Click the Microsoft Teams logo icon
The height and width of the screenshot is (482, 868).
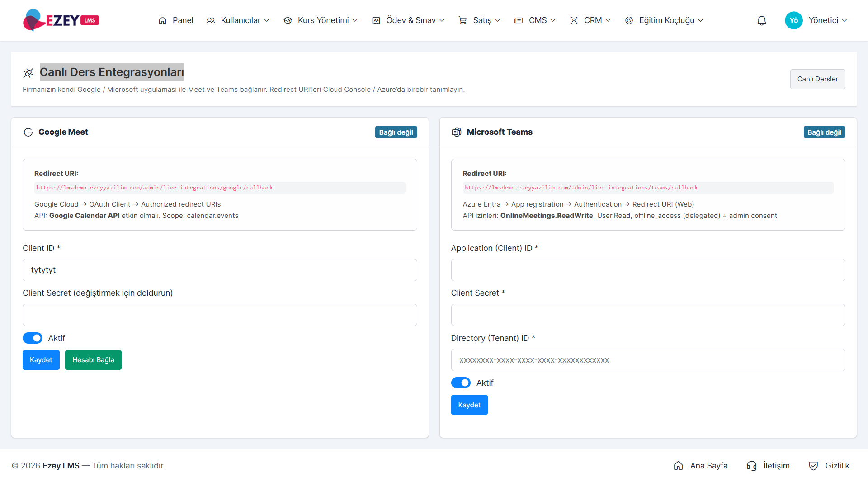(x=457, y=132)
